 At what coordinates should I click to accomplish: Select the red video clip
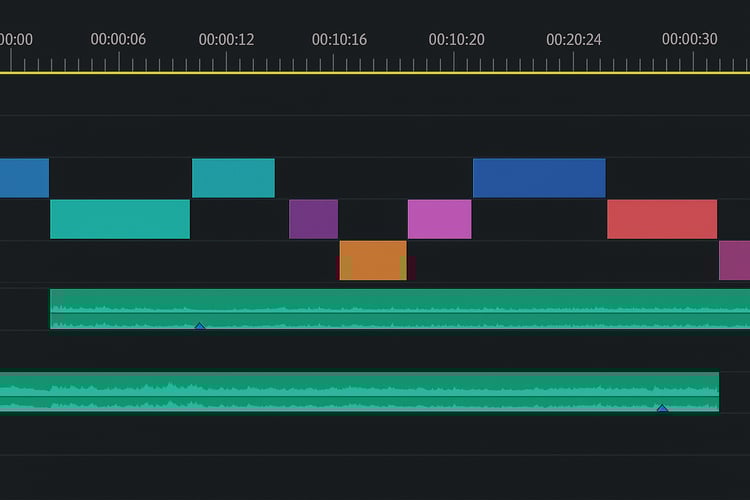662,219
